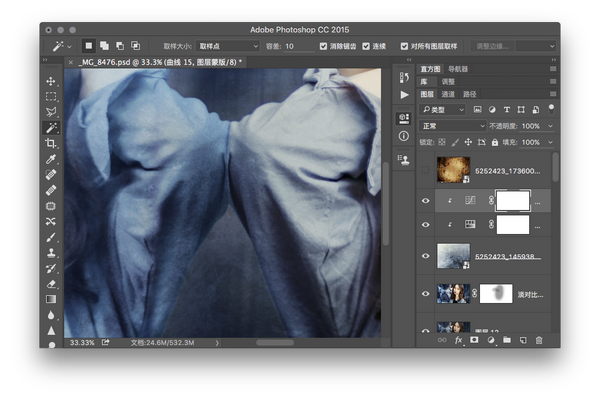Select Intersect with Selection mode
This screenshot has height=402, width=600.
point(135,46)
